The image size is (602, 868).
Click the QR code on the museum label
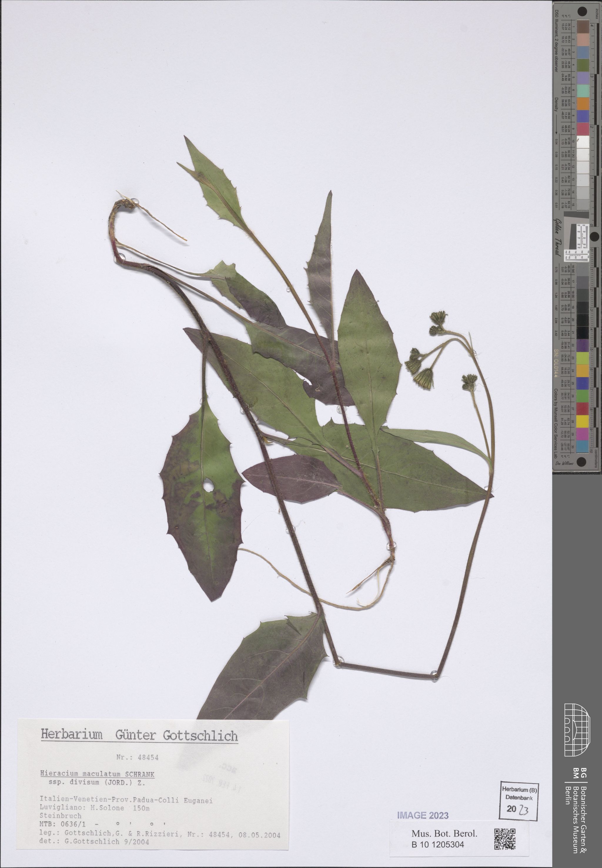click(x=505, y=839)
